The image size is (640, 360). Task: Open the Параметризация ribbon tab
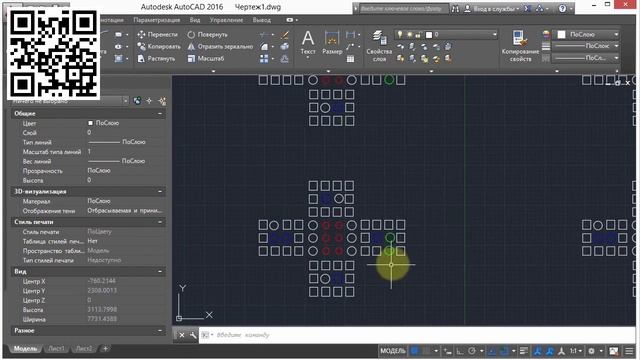pos(157,20)
